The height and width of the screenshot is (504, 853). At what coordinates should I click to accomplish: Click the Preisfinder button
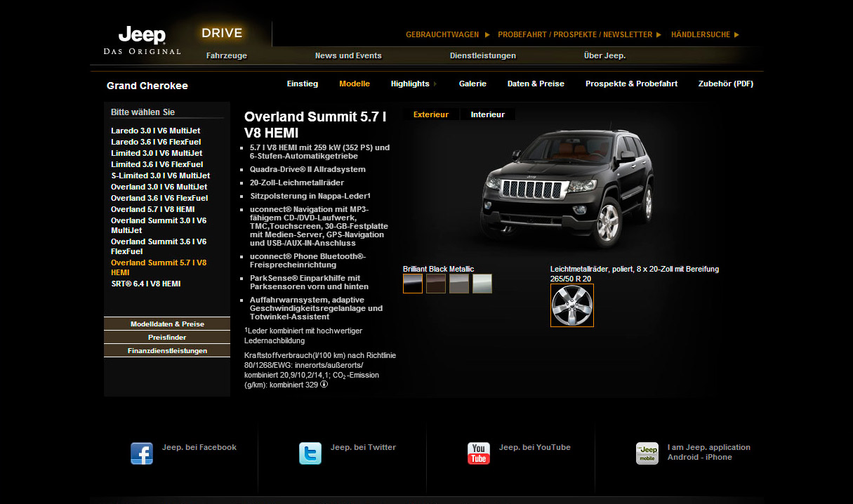coord(167,338)
